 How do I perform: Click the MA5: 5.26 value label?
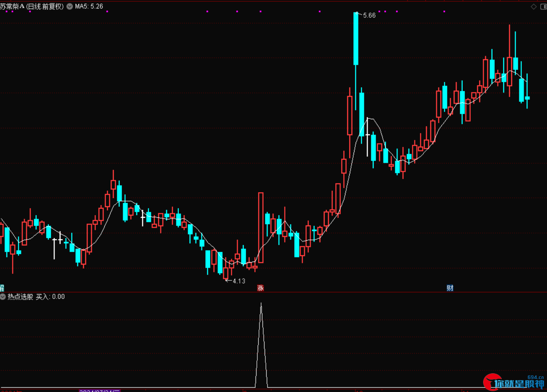89,6
